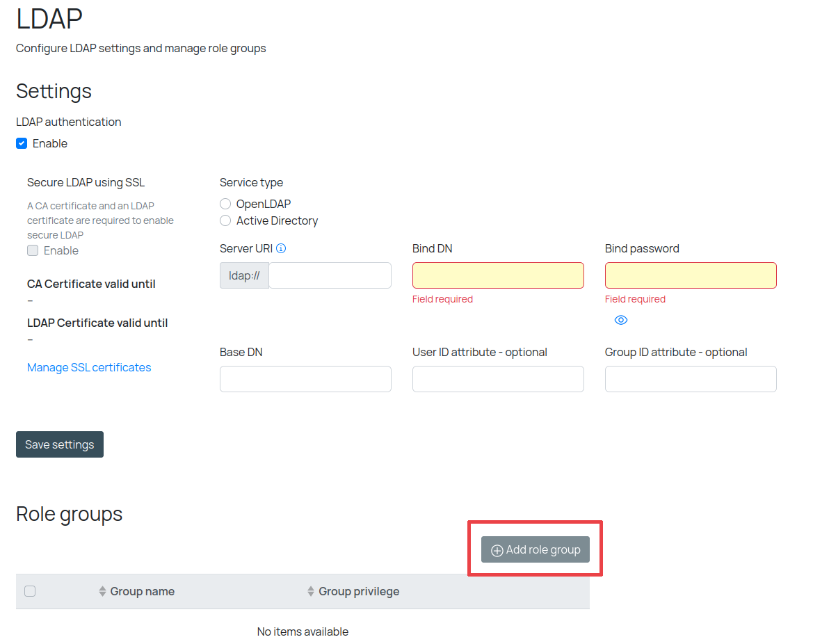Click Group privilege sort arrows icon
Viewport: 813px width, 644px height.
click(311, 591)
